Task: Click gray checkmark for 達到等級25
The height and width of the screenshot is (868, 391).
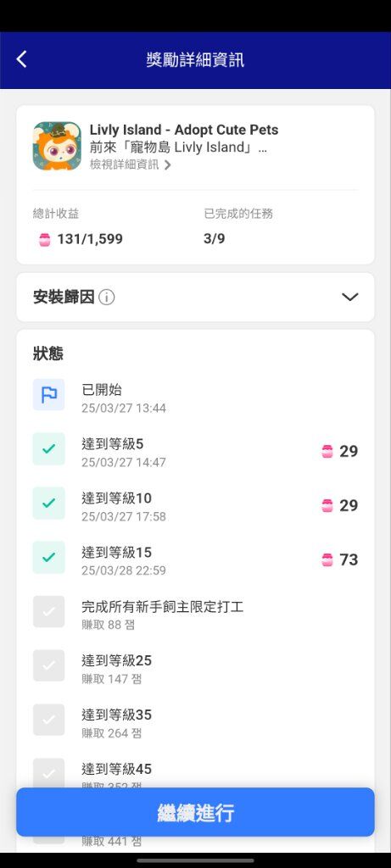Action: pyautogui.click(x=48, y=666)
